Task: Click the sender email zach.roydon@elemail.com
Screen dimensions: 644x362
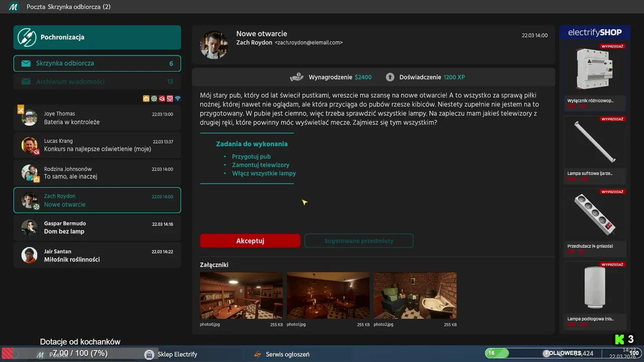Action: click(308, 43)
